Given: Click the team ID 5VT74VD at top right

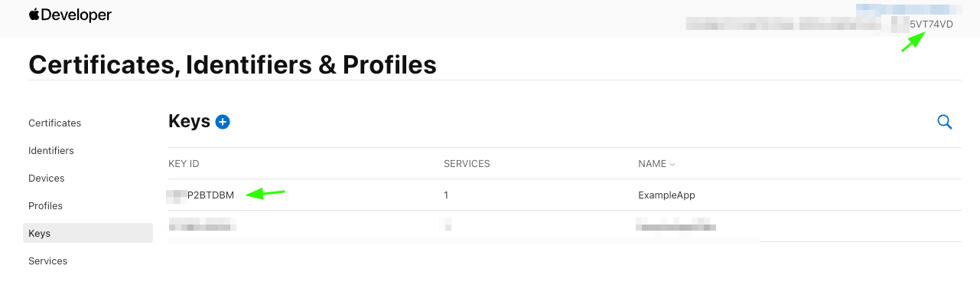Looking at the screenshot, I should coord(931,24).
